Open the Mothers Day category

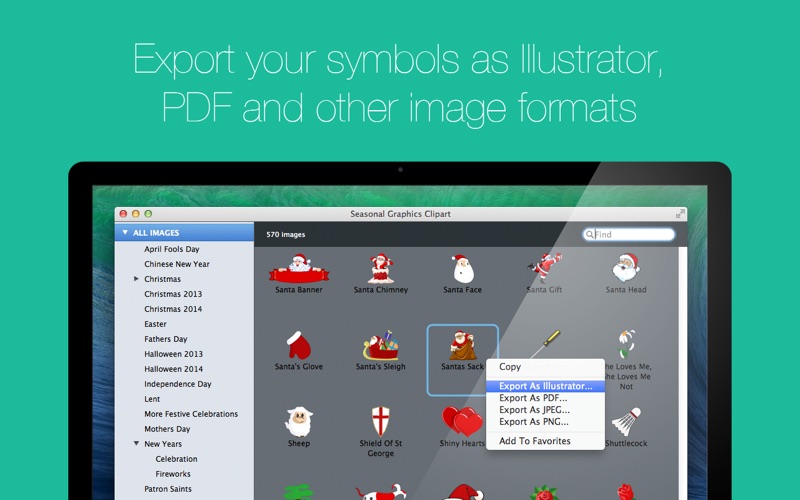167,429
